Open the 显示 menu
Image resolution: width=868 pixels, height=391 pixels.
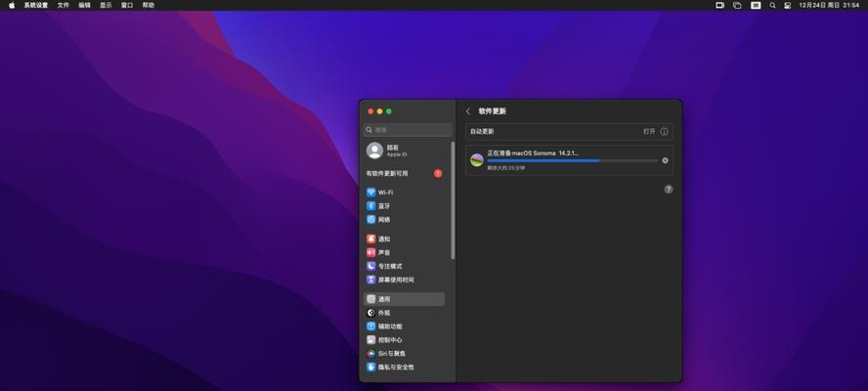pyautogui.click(x=106, y=5)
